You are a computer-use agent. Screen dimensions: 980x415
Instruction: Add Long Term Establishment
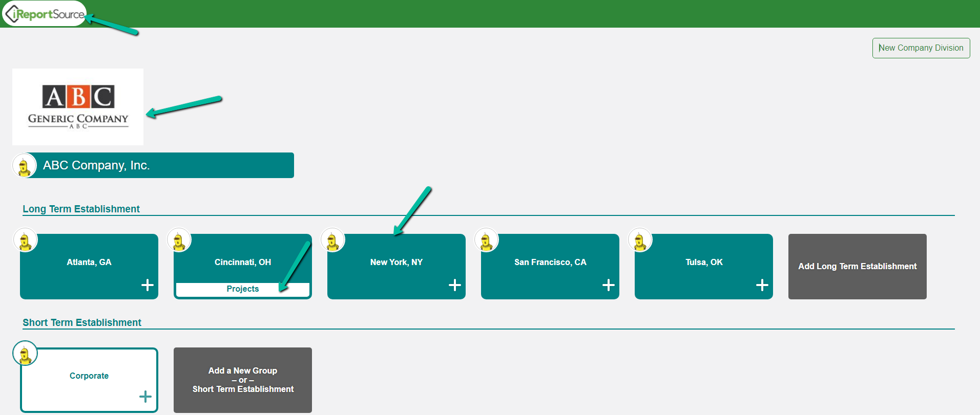point(858,267)
